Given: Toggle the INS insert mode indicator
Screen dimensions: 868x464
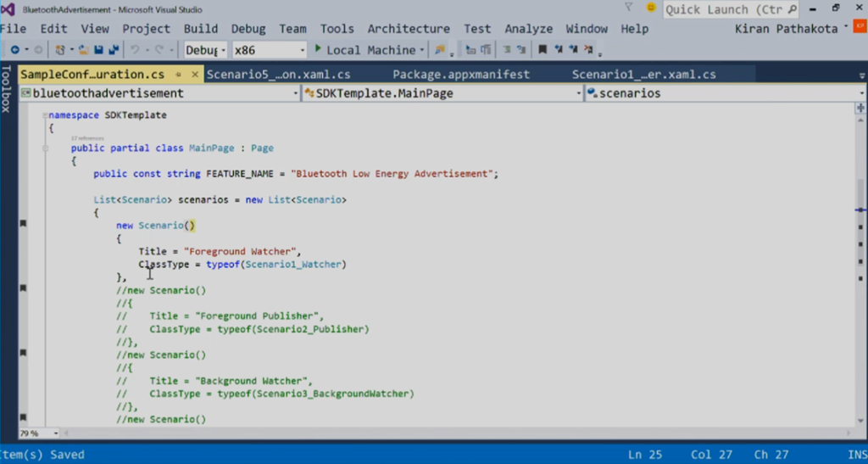Looking at the screenshot, I should point(858,455).
